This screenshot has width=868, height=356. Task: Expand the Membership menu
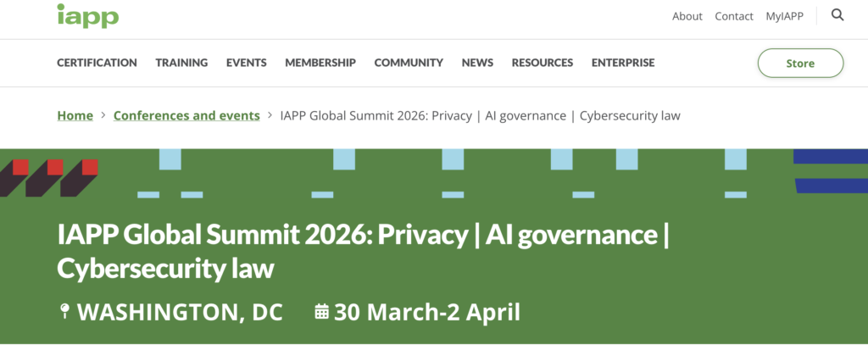[320, 63]
